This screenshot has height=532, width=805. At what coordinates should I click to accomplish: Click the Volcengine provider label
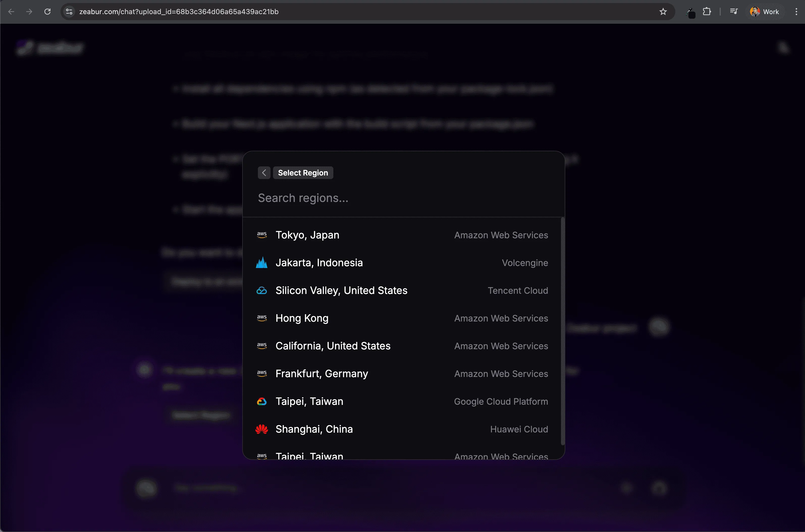click(x=525, y=263)
